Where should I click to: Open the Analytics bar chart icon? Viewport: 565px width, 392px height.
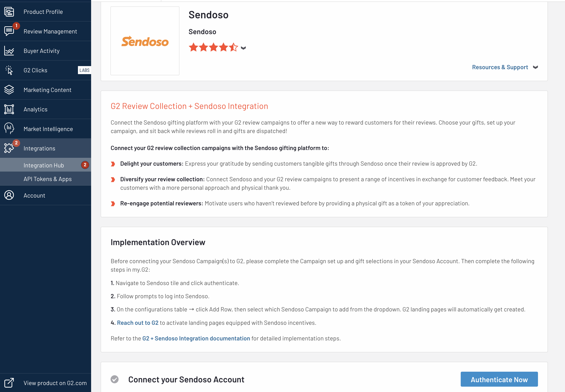9,109
